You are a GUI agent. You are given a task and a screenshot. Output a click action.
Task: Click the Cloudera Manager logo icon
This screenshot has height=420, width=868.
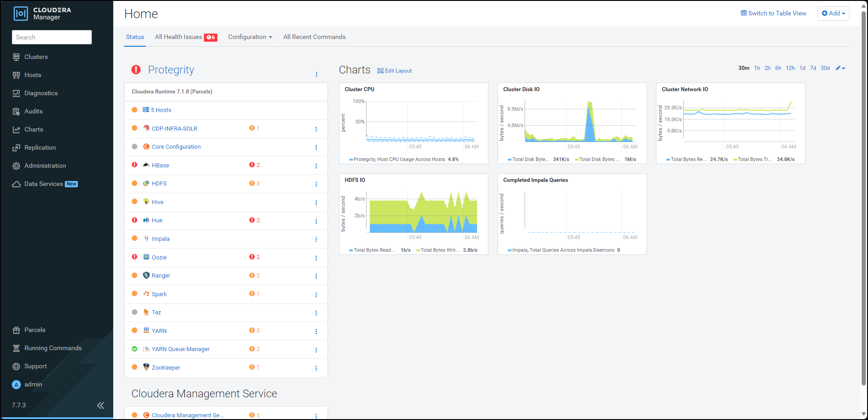coord(21,14)
